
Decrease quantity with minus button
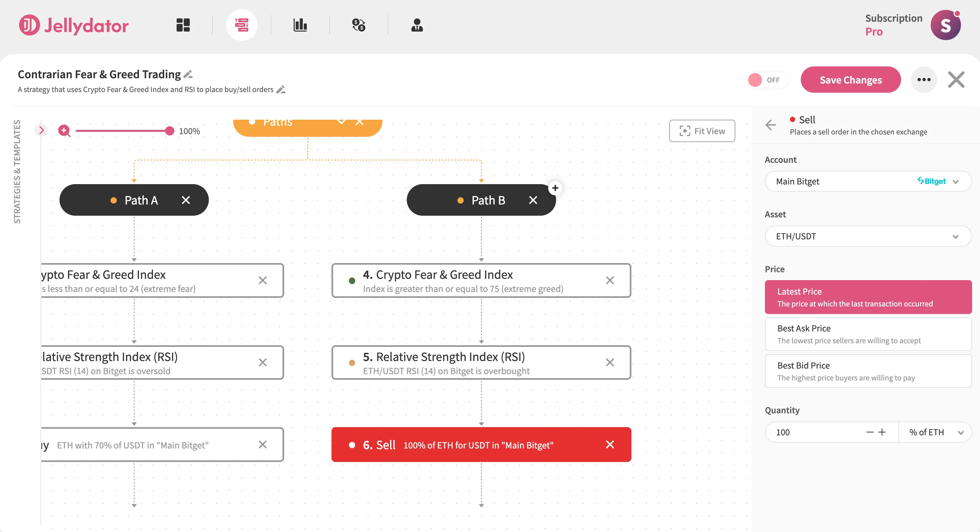(x=870, y=432)
